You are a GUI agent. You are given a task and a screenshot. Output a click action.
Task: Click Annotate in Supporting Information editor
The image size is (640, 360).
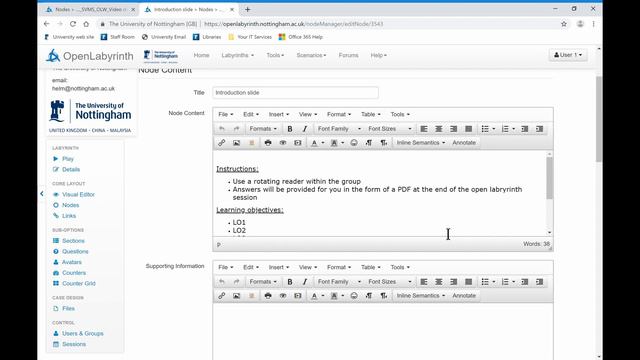point(464,296)
